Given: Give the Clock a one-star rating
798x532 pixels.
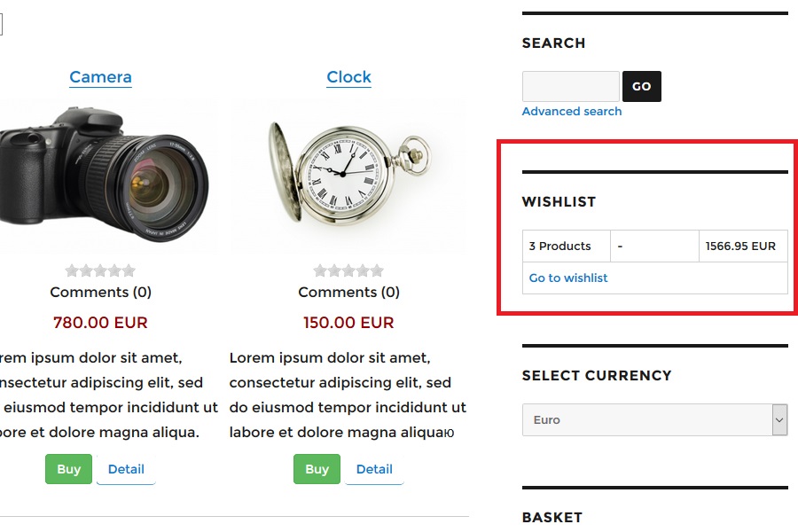Looking at the screenshot, I should [320, 270].
